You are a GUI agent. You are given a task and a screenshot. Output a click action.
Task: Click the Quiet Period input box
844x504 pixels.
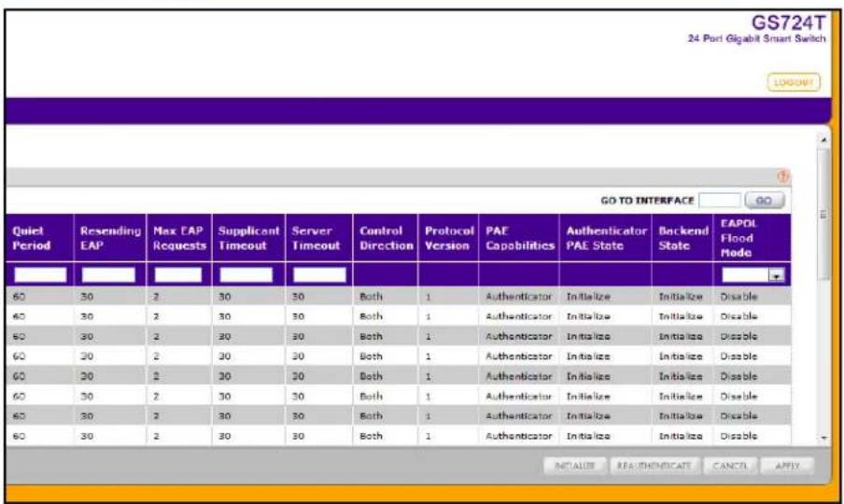click(x=40, y=274)
